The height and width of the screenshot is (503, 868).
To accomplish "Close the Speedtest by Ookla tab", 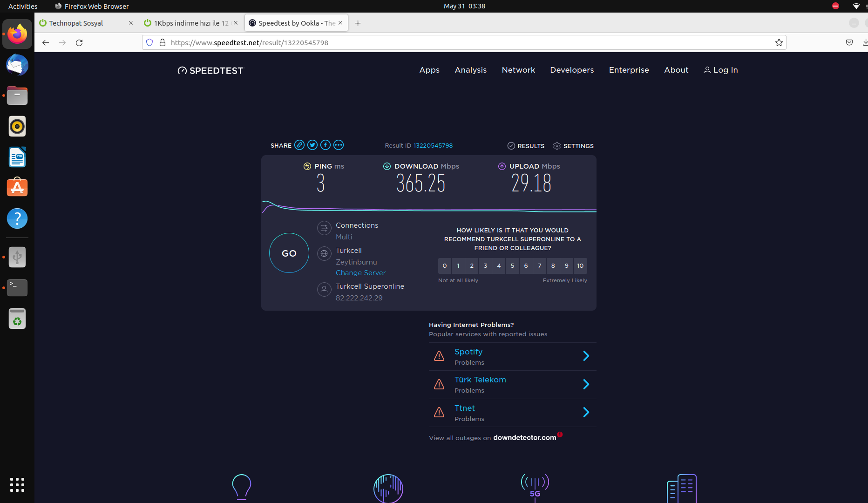I will point(340,23).
